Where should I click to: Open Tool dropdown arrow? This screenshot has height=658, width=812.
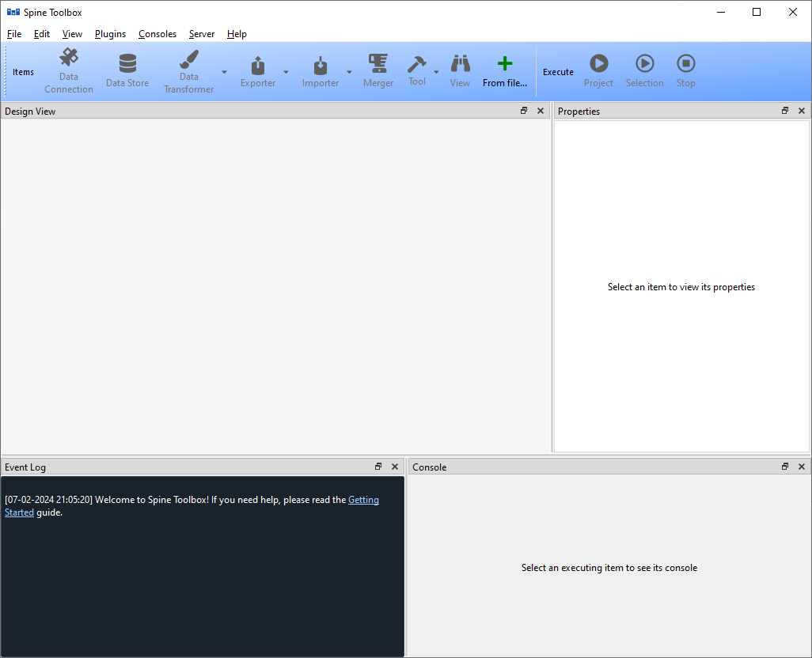click(x=436, y=72)
